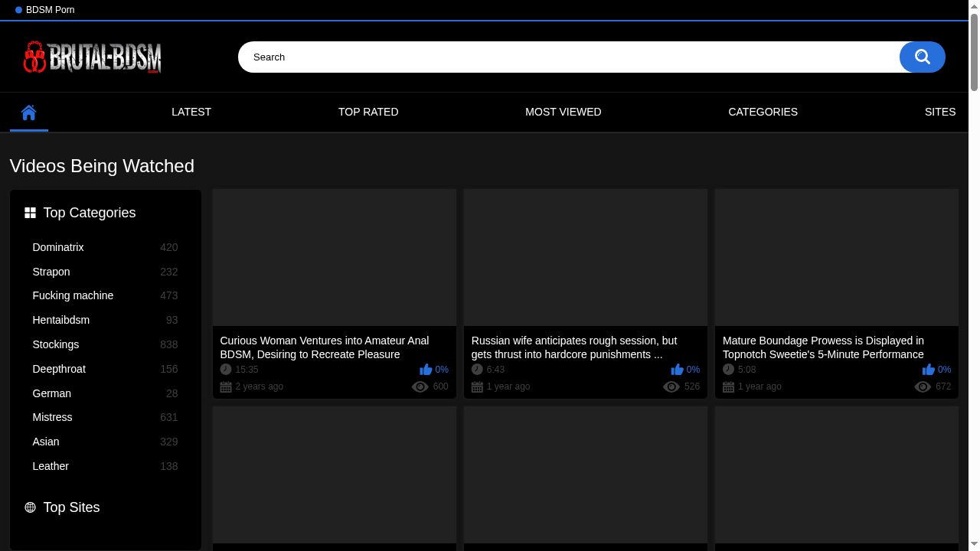Viewport: 980px width, 551px height.
Task: Click eye views icon beside 672 count
Action: (x=923, y=387)
